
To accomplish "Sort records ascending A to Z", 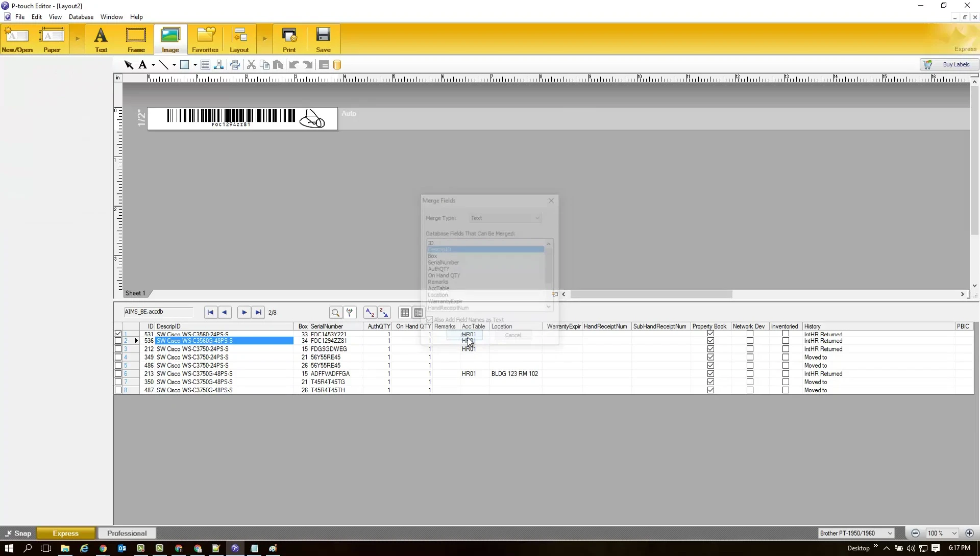I will click(370, 313).
